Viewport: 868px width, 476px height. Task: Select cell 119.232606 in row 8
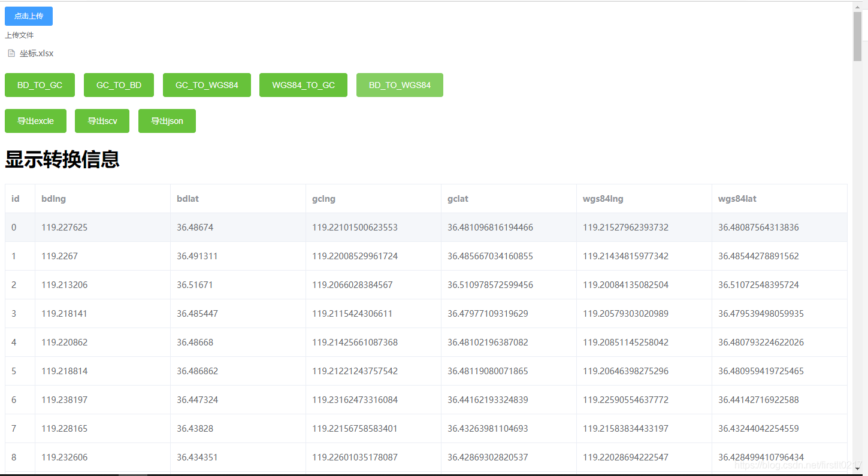pos(103,457)
